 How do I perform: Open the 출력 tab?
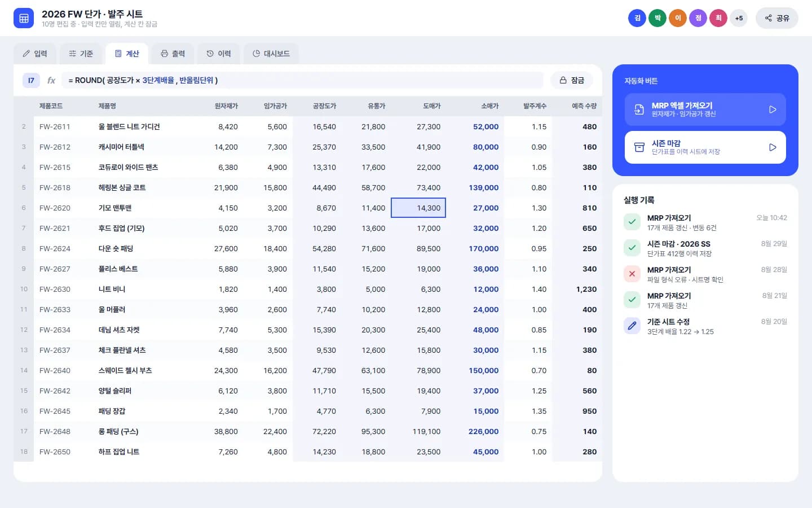pos(173,54)
